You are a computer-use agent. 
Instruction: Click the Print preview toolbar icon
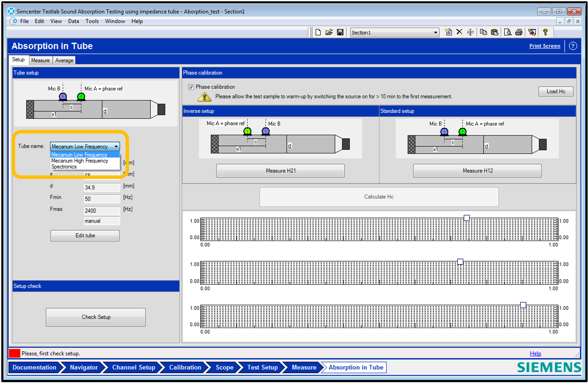pos(507,32)
